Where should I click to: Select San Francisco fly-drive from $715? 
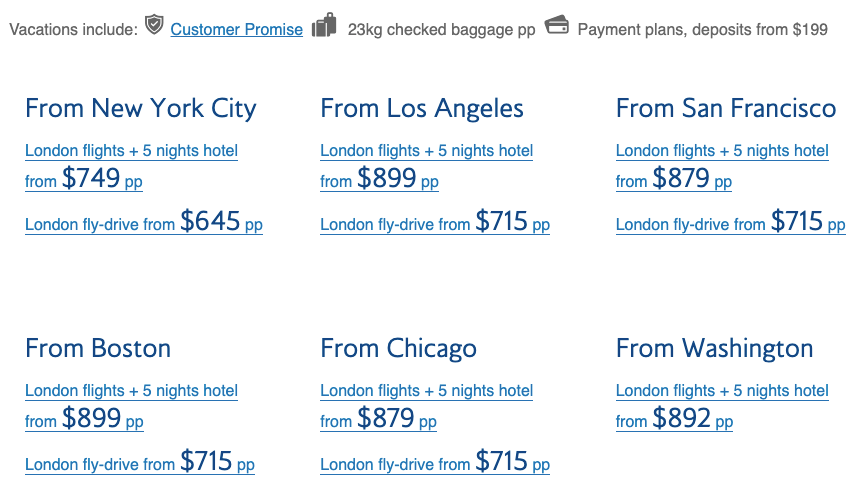(730, 221)
